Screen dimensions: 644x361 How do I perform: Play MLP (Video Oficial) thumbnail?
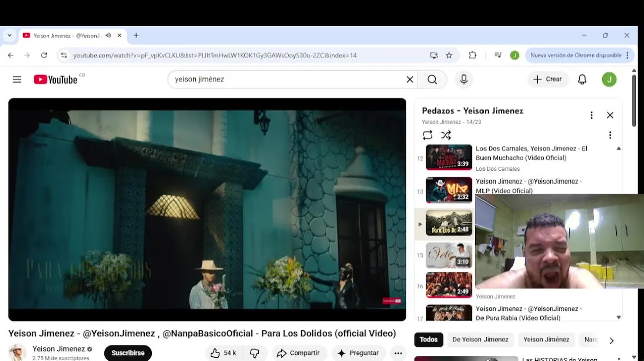(x=449, y=190)
